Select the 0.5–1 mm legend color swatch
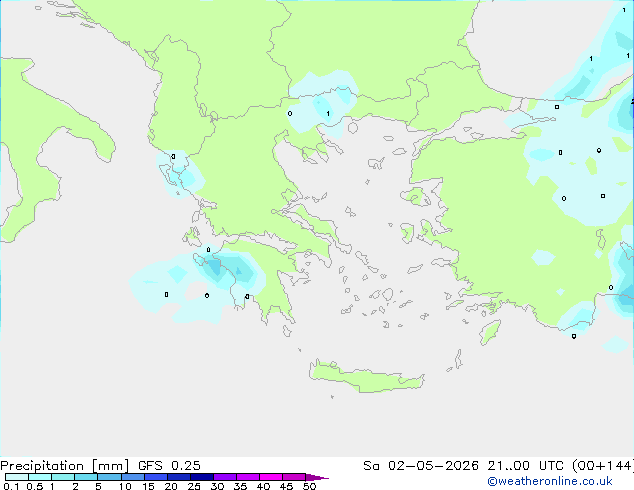This screenshot has width=634, height=490. 40,477
